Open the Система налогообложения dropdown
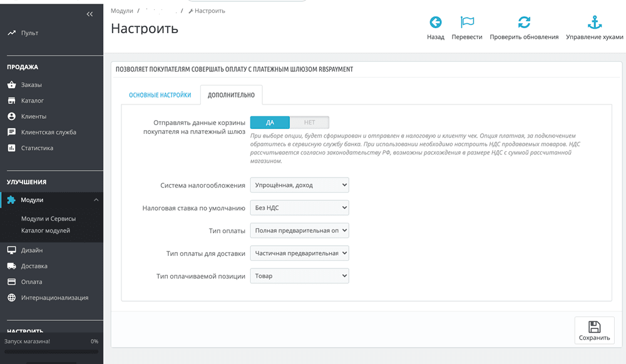Screen dimensions: 626x364 (300, 185)
